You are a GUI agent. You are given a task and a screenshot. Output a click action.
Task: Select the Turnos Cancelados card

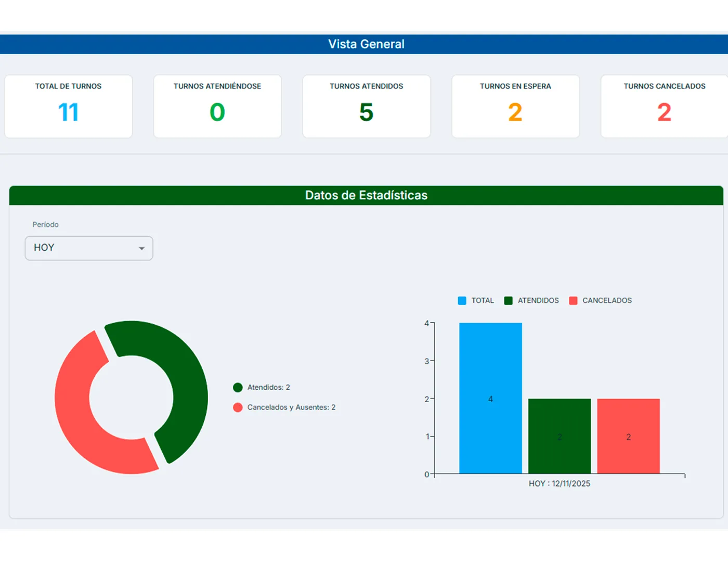pos(665,107)
